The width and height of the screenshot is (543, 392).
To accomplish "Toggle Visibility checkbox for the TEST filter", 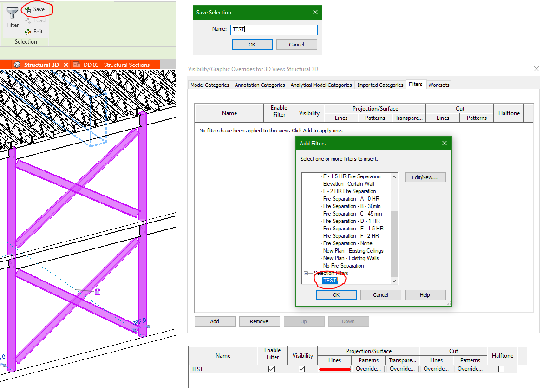I will (302, 368).
